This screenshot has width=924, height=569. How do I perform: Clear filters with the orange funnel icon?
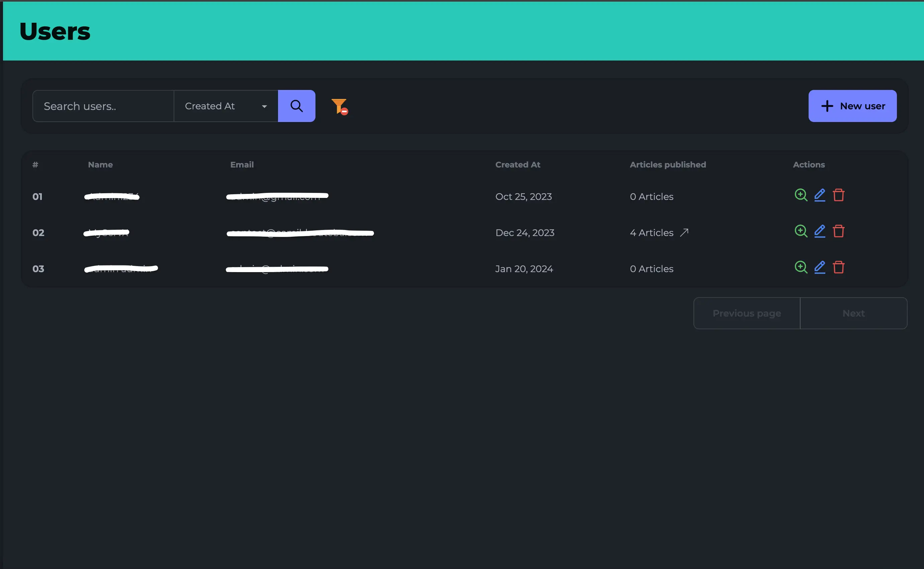pyautogui.click(x=339, y=106)
